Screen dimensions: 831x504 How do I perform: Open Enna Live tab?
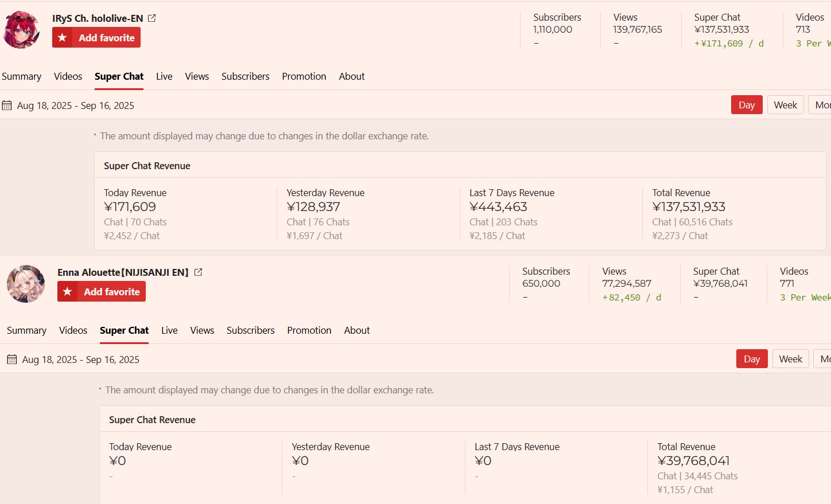tap(169, 330)
